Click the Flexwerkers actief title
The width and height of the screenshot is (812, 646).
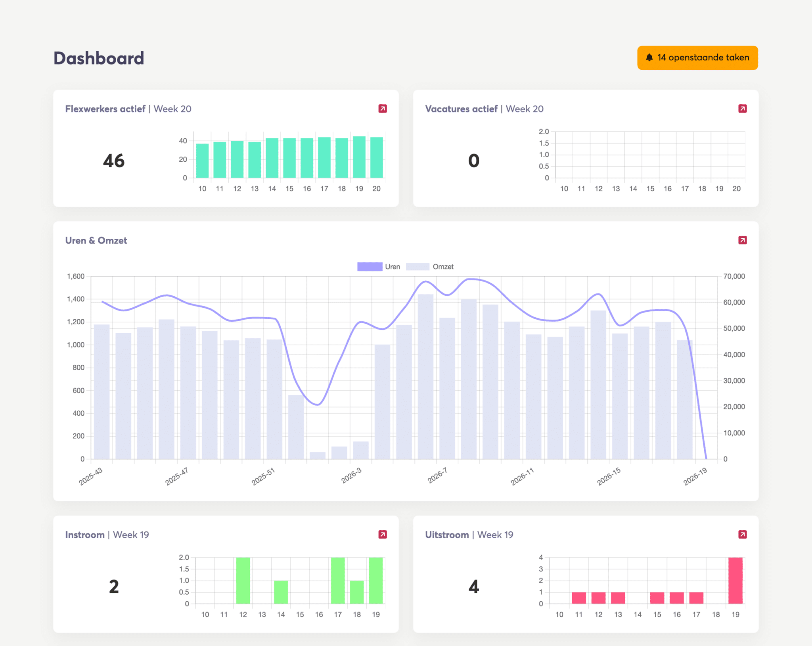[x=105, y=109]
